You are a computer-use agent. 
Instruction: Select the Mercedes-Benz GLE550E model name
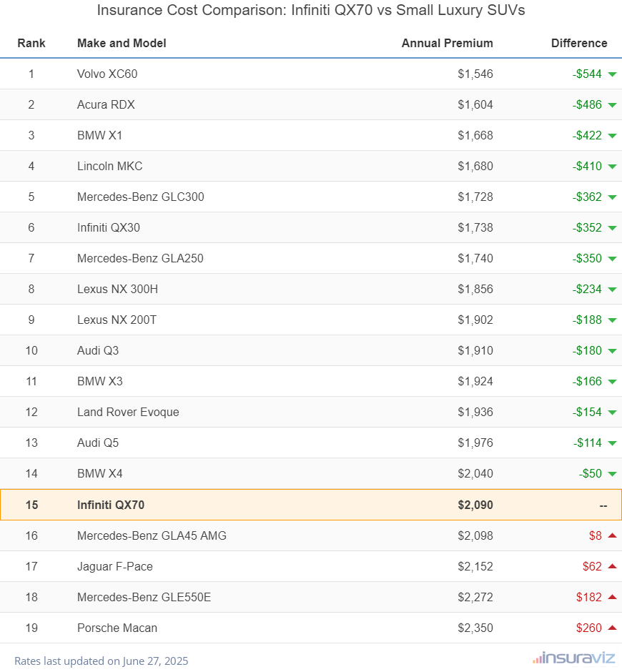(x=144, y=598)
